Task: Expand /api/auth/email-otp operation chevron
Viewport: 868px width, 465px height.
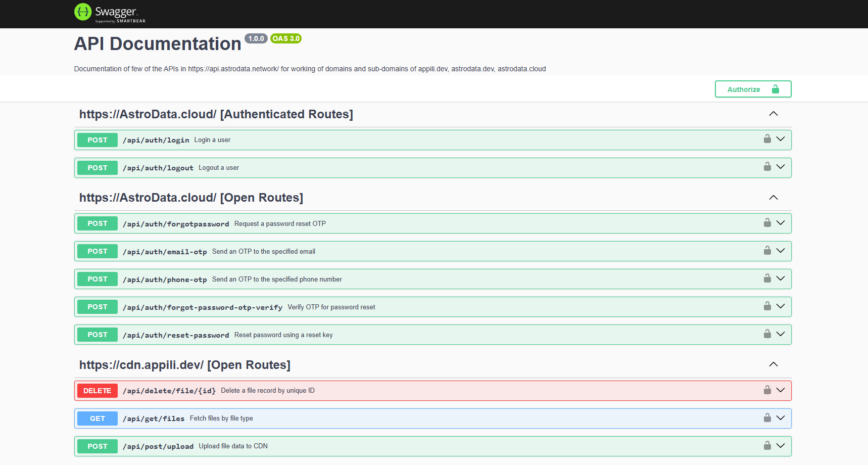Action: [781, 251]
